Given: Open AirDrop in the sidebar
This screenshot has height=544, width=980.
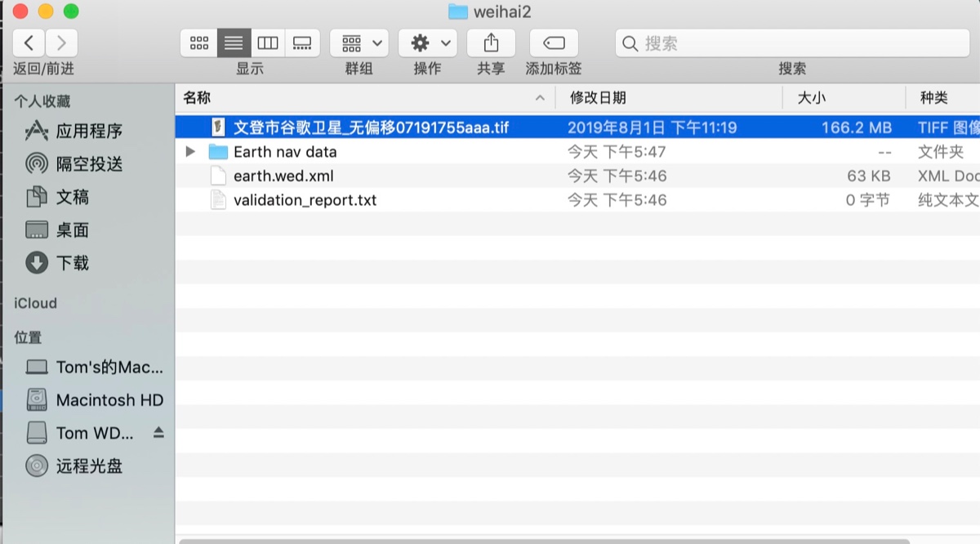Looking at the screenshot, I should (88, 164).
